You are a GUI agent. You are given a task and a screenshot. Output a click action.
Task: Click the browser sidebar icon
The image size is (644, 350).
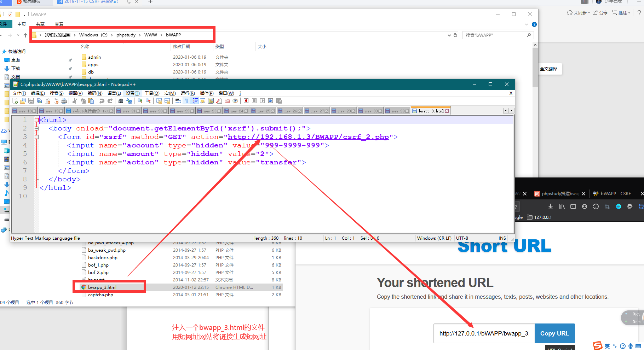coord(573,206)
